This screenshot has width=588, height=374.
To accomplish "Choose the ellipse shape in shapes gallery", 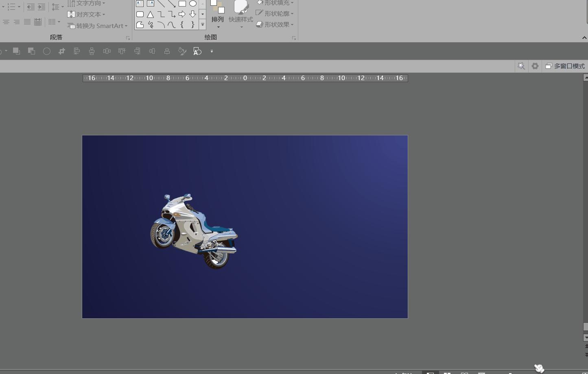I will 192,4.
